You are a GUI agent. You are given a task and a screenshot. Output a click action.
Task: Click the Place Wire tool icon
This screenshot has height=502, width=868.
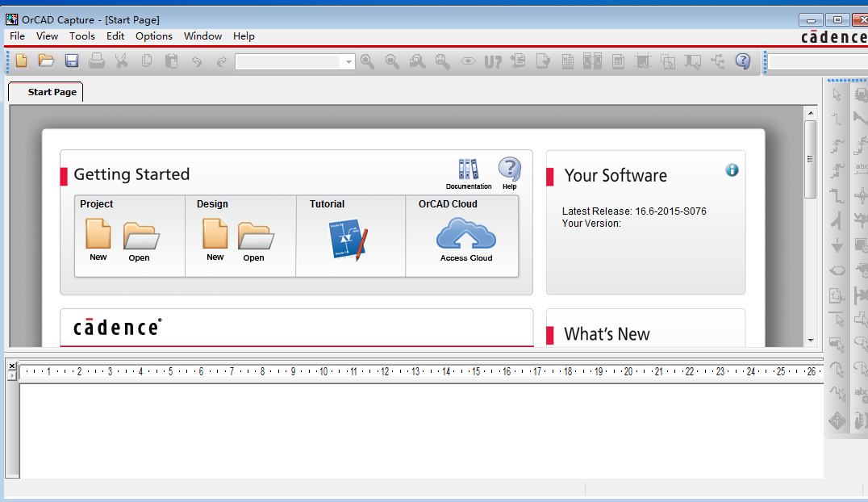837,119
